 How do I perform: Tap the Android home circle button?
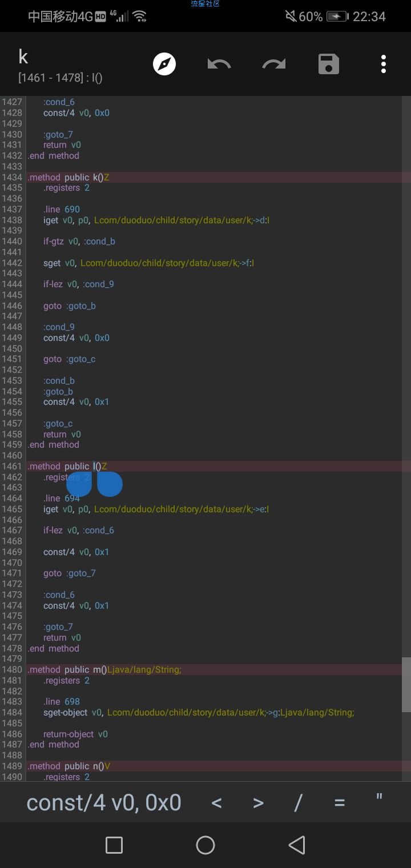205,845
